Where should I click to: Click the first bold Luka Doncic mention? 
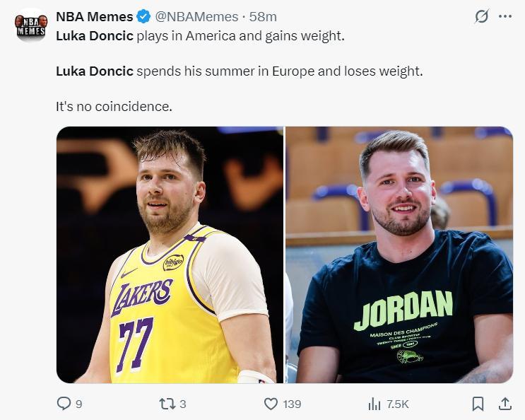[94, 35]
